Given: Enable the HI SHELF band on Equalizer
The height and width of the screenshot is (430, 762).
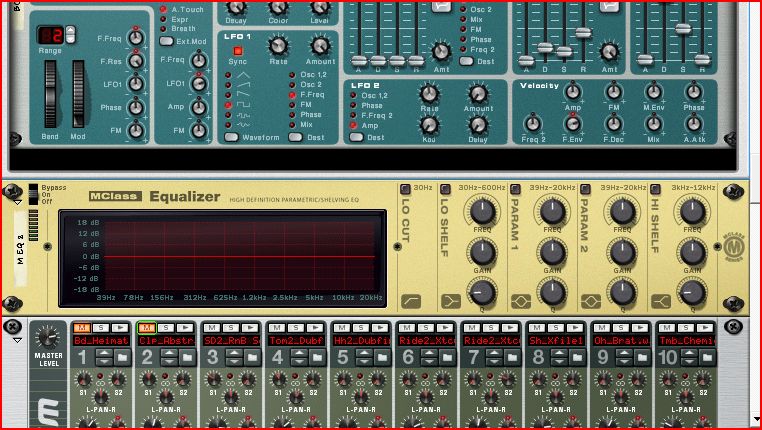Looking at the screenshot, I should point(655,189).
